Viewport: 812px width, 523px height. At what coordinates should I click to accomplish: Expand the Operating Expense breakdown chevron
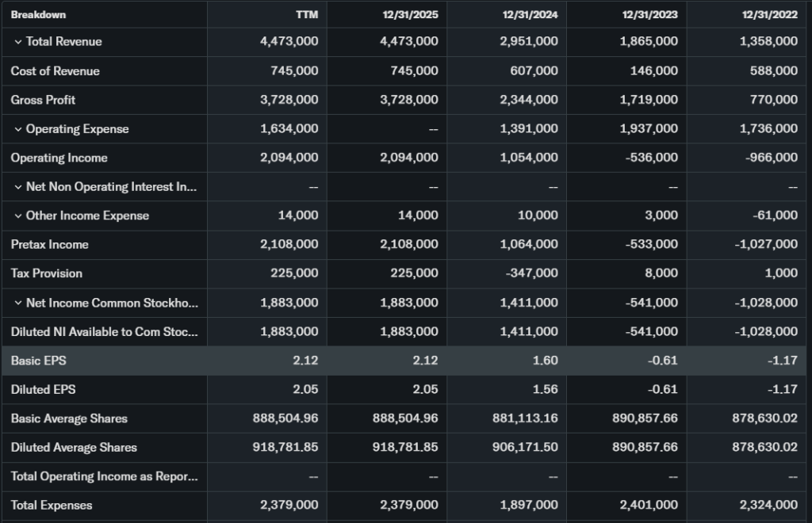pyautogui.click(x=18, y=129)
